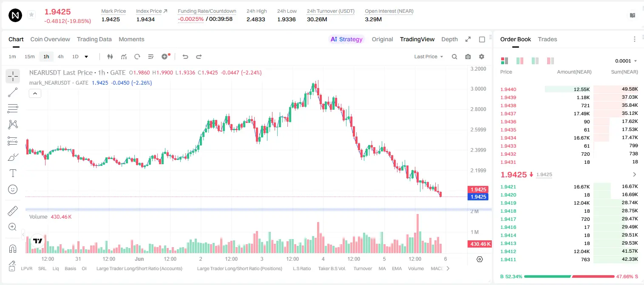The width and height of the screenshot is (644, 285).
Task: Select the Depth chart view
Action: coord(449,39)
